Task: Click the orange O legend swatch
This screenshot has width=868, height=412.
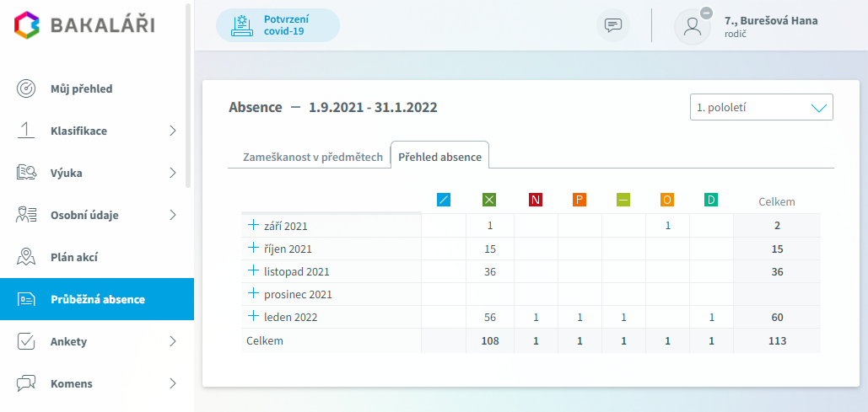Action: pyautogui.click(x=667, y=201)
